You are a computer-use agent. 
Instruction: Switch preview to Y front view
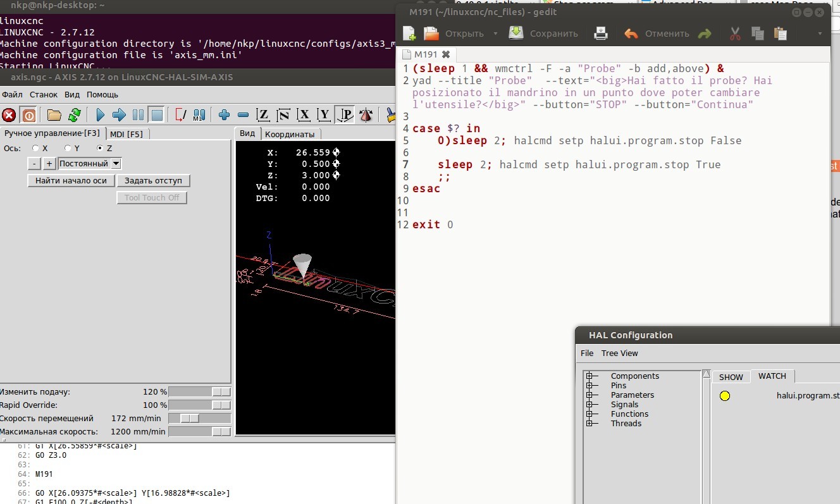(324, 115)
